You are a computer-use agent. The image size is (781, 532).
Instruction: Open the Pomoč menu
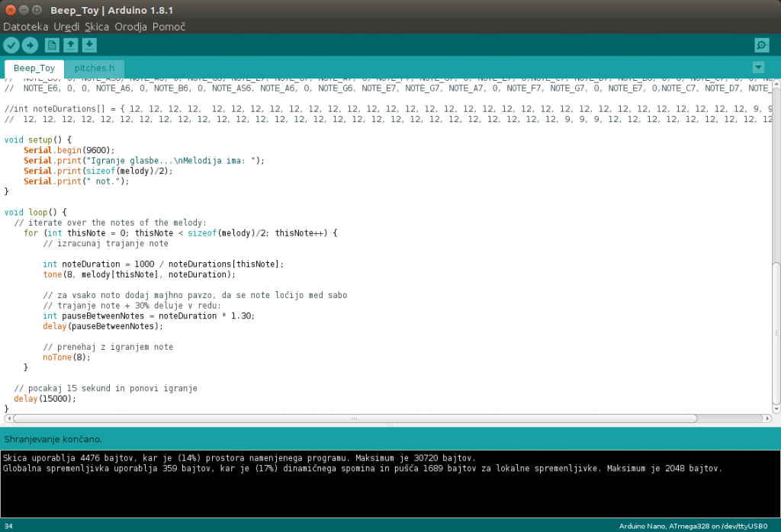click(x=169, y=27)
